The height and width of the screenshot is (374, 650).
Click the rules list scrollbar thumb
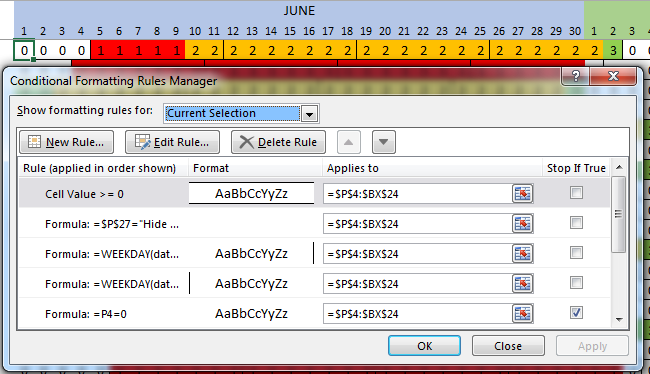[x=618, y=214]
